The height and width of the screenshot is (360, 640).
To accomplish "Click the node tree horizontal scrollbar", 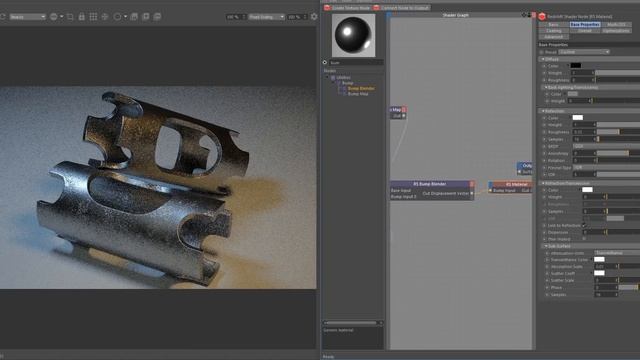I will (353, 323).
